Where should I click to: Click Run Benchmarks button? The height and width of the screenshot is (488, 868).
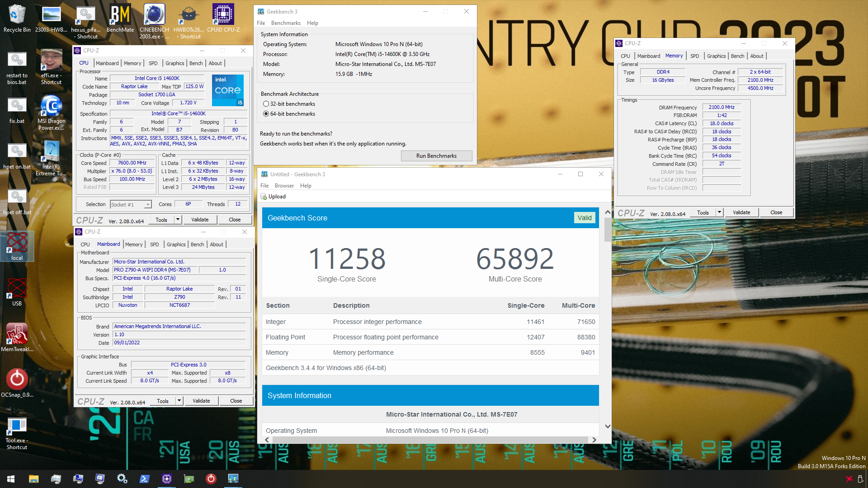click(436, 156)
